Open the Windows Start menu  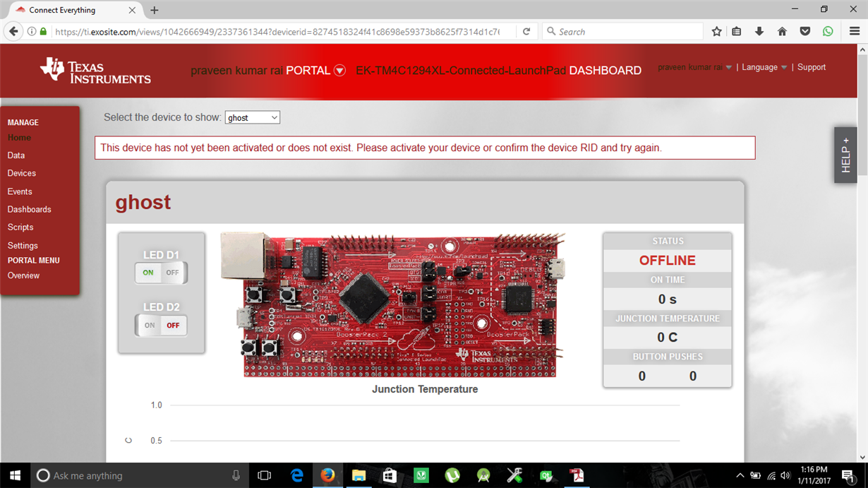coord(15,475)
